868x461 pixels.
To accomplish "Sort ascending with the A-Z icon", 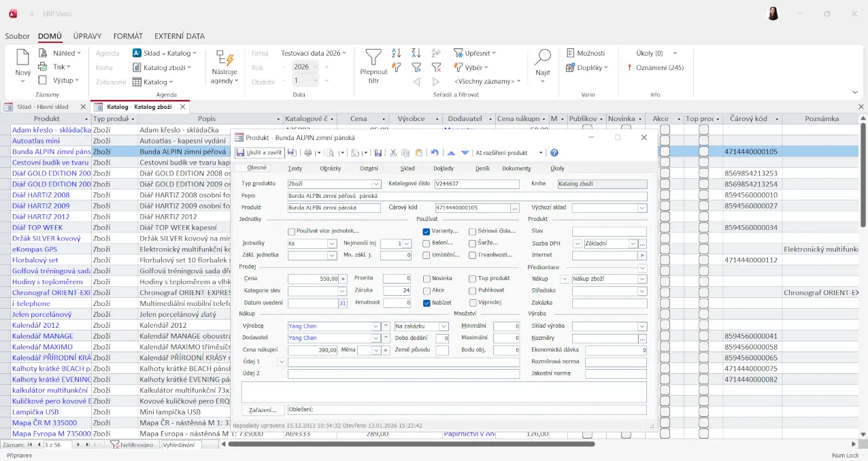I will pos(397,53).
